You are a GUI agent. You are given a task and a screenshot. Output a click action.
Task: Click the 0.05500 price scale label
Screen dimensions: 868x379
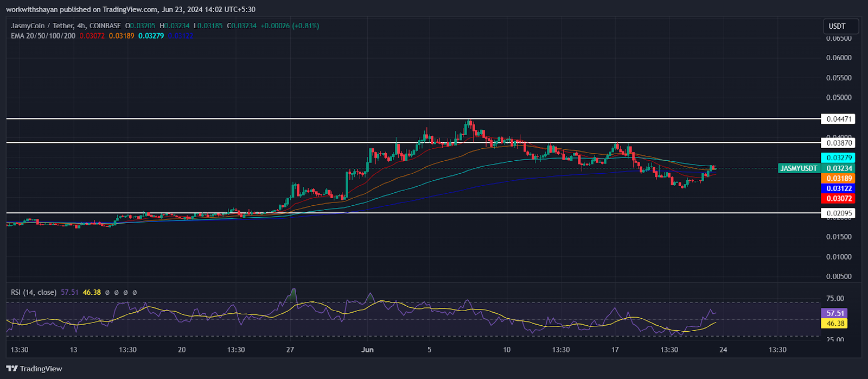click(x=839, y=78)
